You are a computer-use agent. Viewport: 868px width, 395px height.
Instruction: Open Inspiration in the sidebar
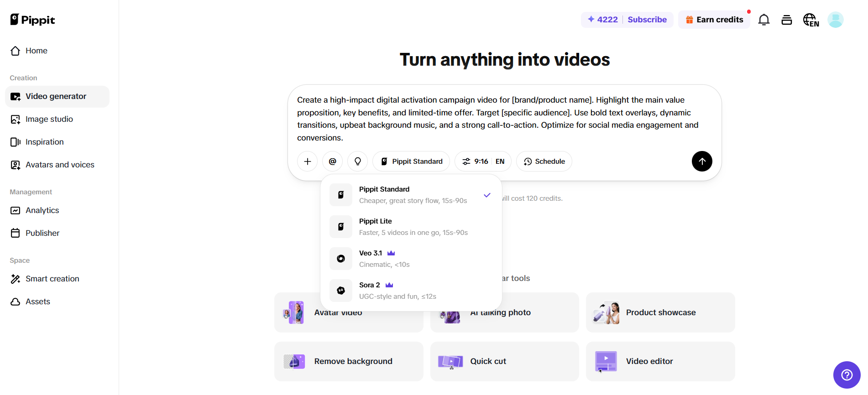coord(57,142)
